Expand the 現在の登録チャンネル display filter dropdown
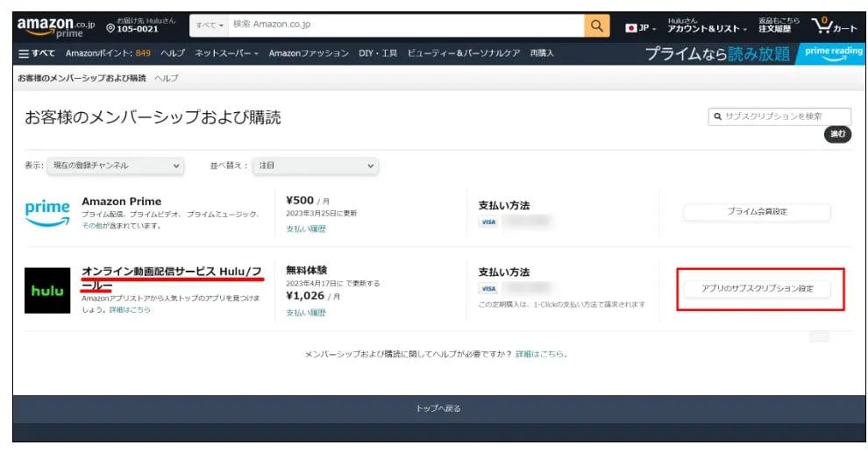868x452 pixels. 115,165
